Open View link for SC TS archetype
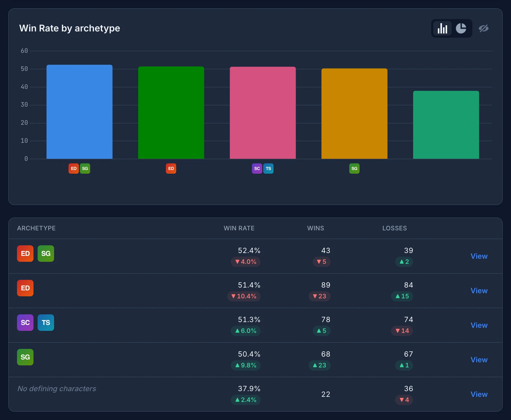Image resolution: width=511 pixels, height=420 pixels. pyautogui.click(x=479, y=325)
